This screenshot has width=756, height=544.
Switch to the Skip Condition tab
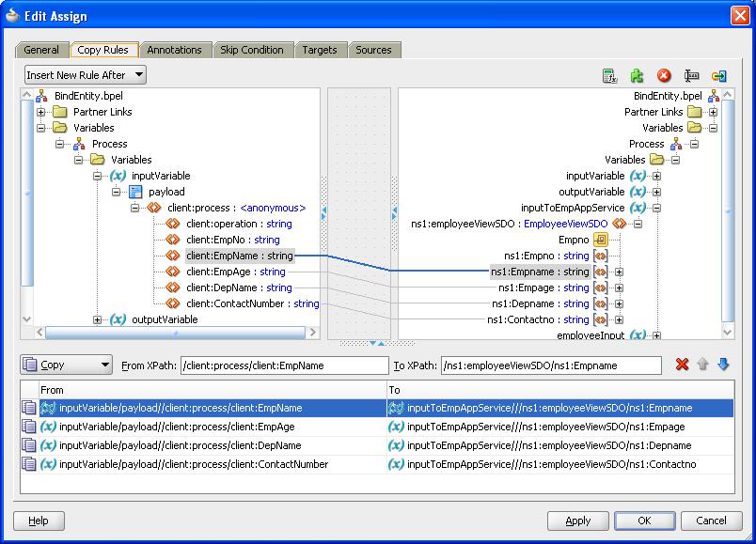coord(253,51)
